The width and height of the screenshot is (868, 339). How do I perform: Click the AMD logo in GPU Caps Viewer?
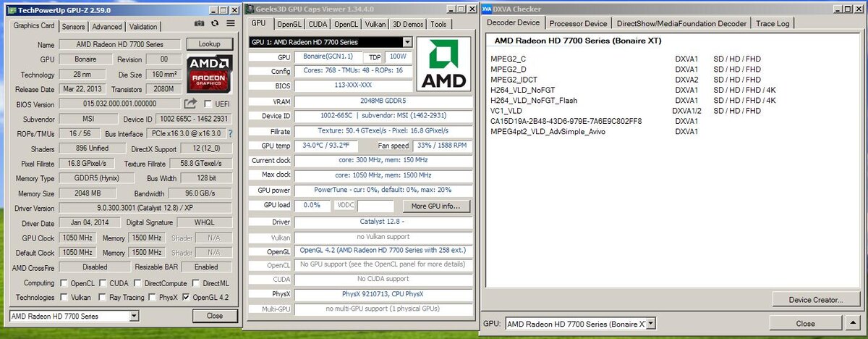(445, 64)
